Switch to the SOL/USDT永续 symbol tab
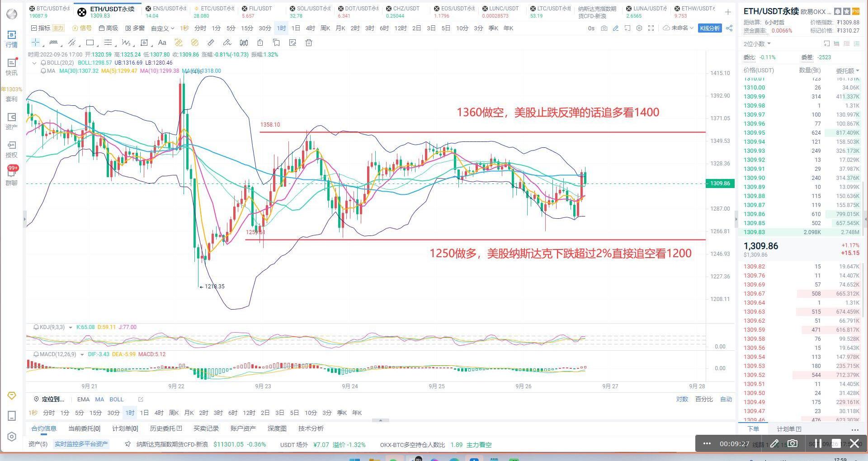 (x=310, y=12)
